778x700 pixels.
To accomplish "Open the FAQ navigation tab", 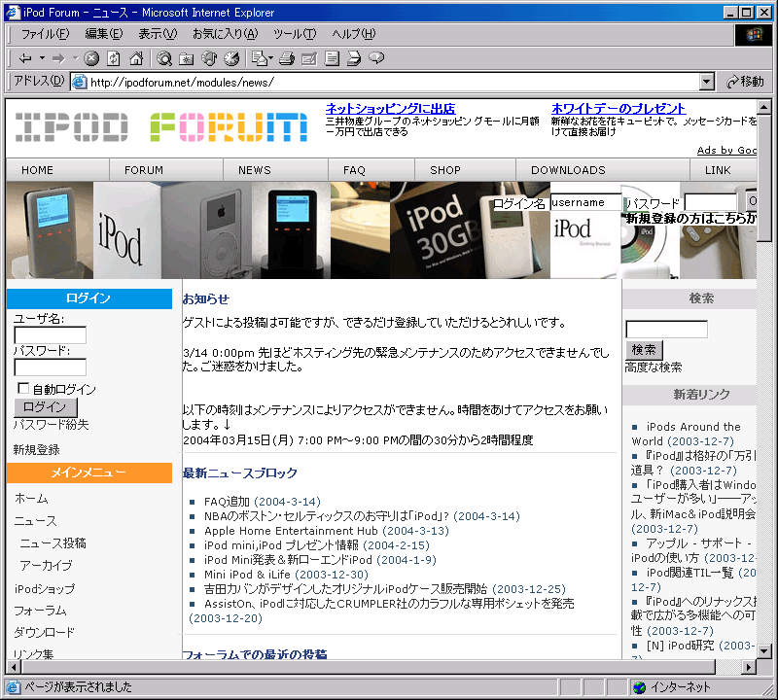I will tap(354, 170).
